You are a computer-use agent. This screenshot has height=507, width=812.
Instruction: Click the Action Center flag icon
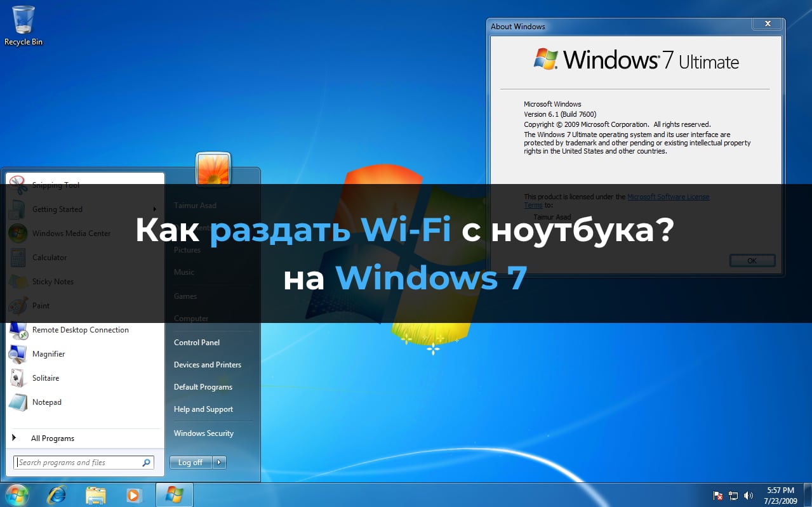pos(719,496)
